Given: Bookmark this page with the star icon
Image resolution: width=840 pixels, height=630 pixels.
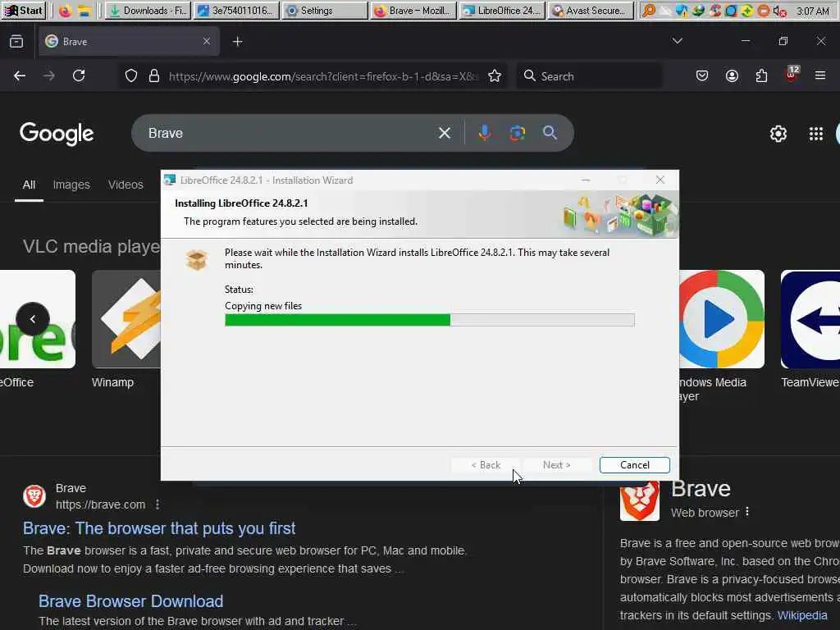Looking at the screenshot, I should pyautogui.click(x=495, y=75).
